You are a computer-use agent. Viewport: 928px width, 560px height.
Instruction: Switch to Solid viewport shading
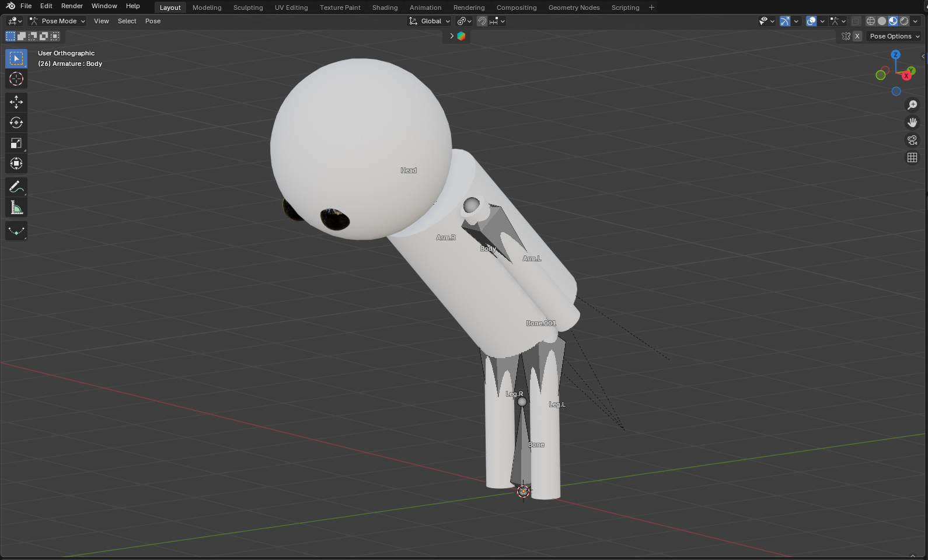[x=882, y=21]
